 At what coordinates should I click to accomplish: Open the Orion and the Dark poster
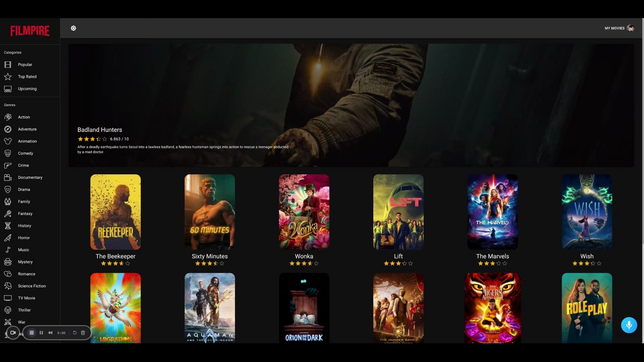click(x=304, y=308)
